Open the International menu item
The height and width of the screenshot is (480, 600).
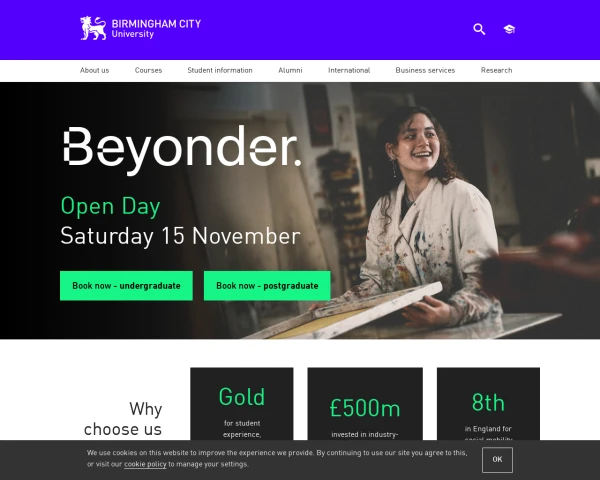pos(349,70)
